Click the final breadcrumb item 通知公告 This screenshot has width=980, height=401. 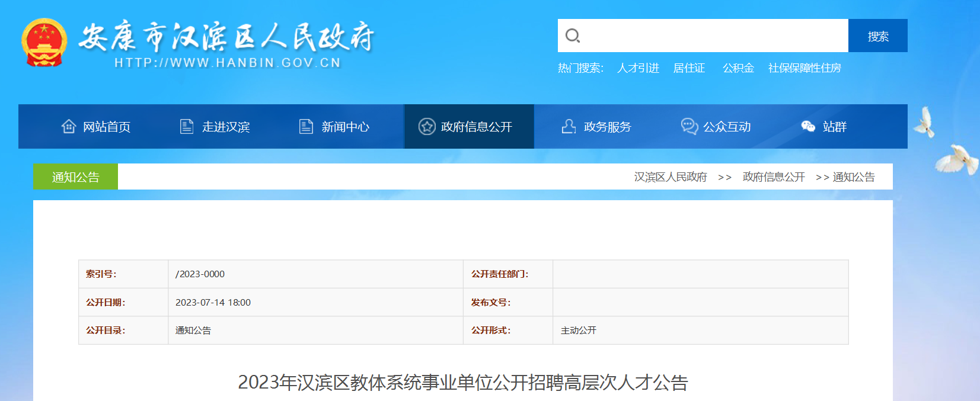click(854, 177)
